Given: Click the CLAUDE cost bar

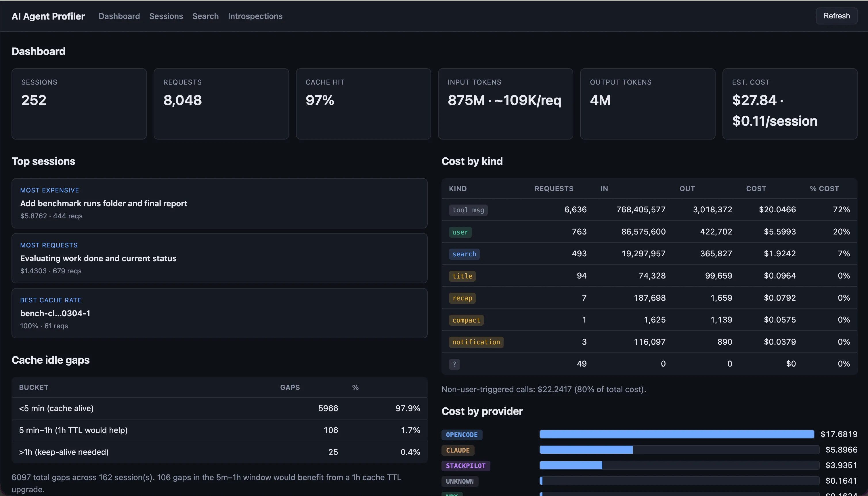Looking at the screenshot, I should tap(679, 450).
